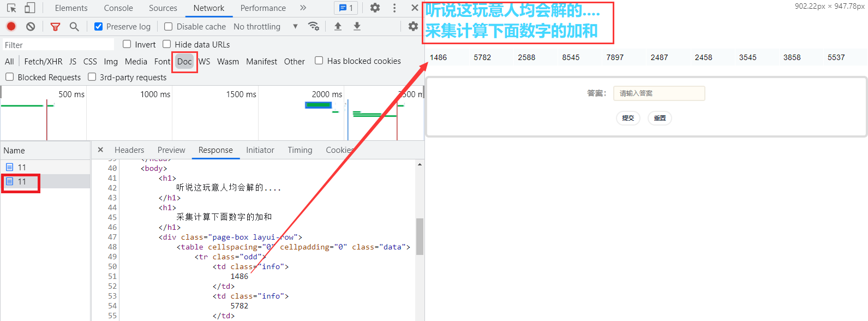Viewport: 868px width, 321px height.
Task: Open the network search magnifier
Action: [x=74, y=26]
